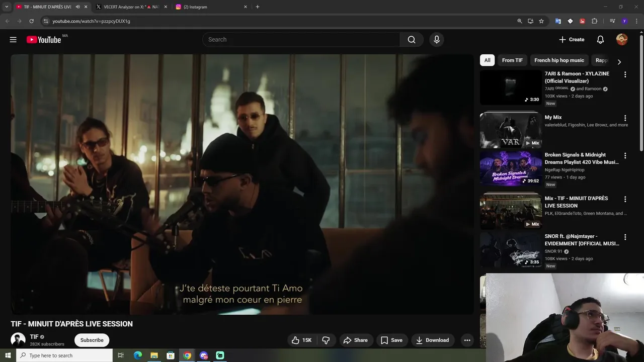Switch to the VECERT Analyzer on X tab
Viewport: 644px width, 362px height.
pos(131,7)
